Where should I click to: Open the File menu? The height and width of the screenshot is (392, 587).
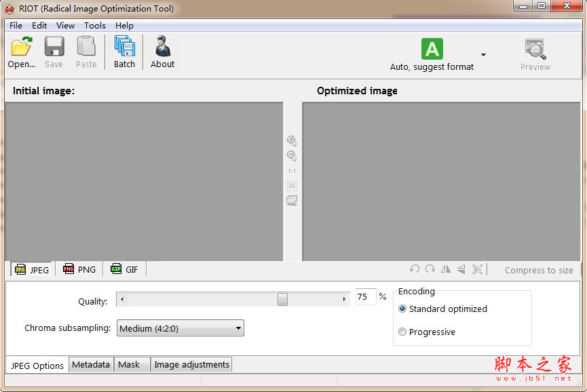[16, 26]
